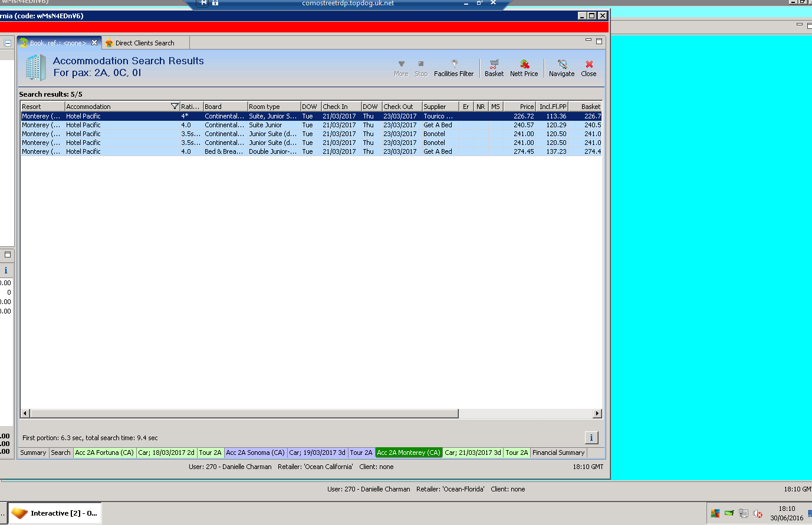812x525 pixels.
Task: Sort by the Check In column header
Action: (341, 107)
